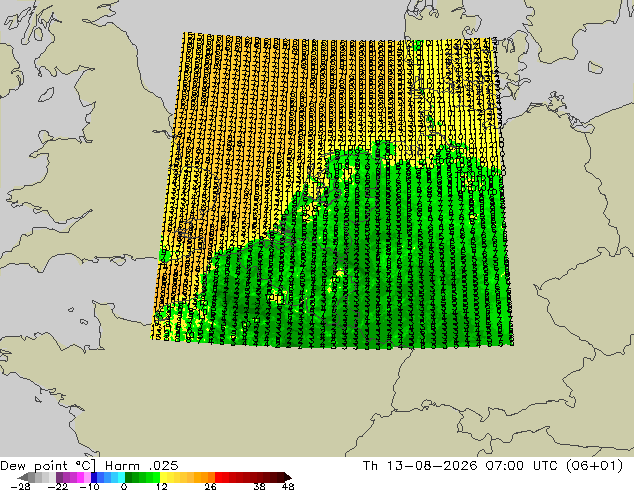
Task: Click the 26 label under the legend
Action: point(210,486)
